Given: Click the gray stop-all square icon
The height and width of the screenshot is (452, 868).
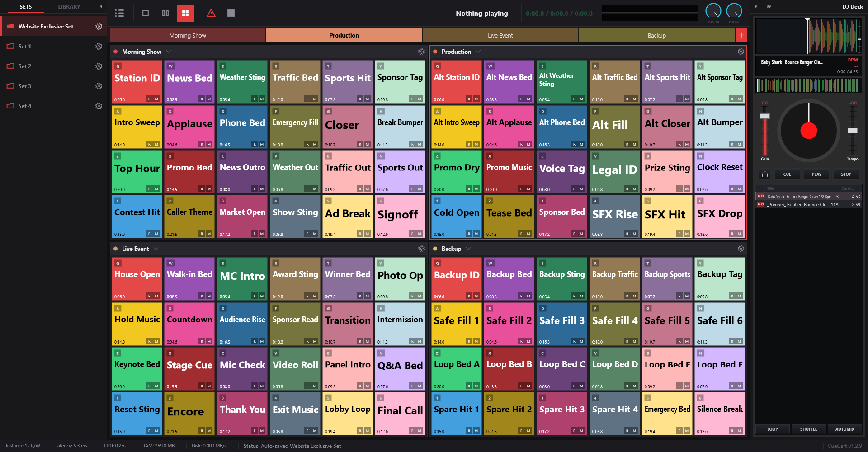Looking at the screenshot, I should [231, 13].
